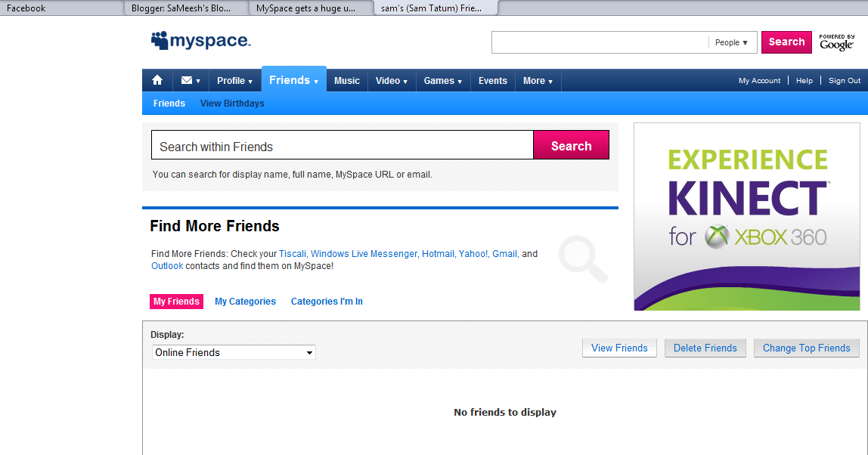Click the MySpace logo
Image resolution: width=868 pixels, height=455 pixels.
click(x=201, y=40)
